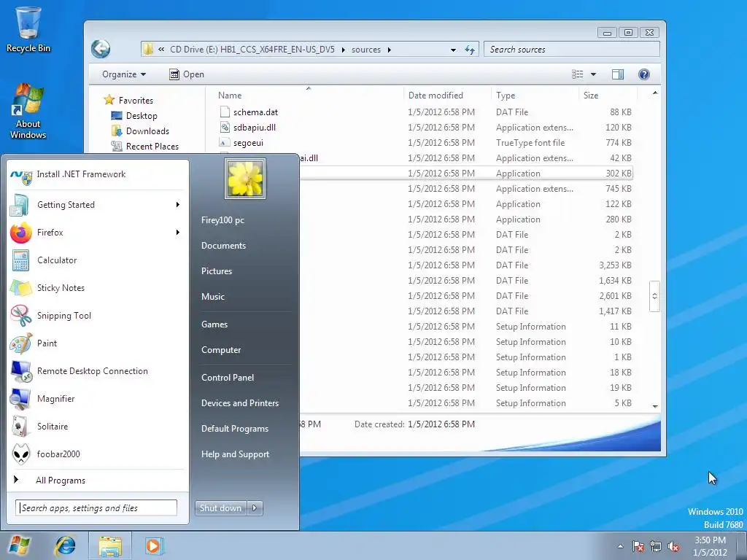Screen dimensions: 747x560
Task: Select the segoeui font file icon
Action: tap(225, 142)
